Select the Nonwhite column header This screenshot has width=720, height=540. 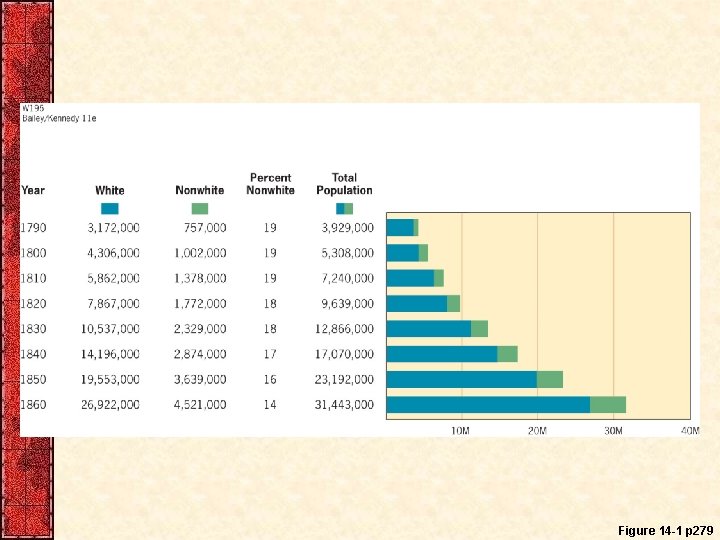200,190
